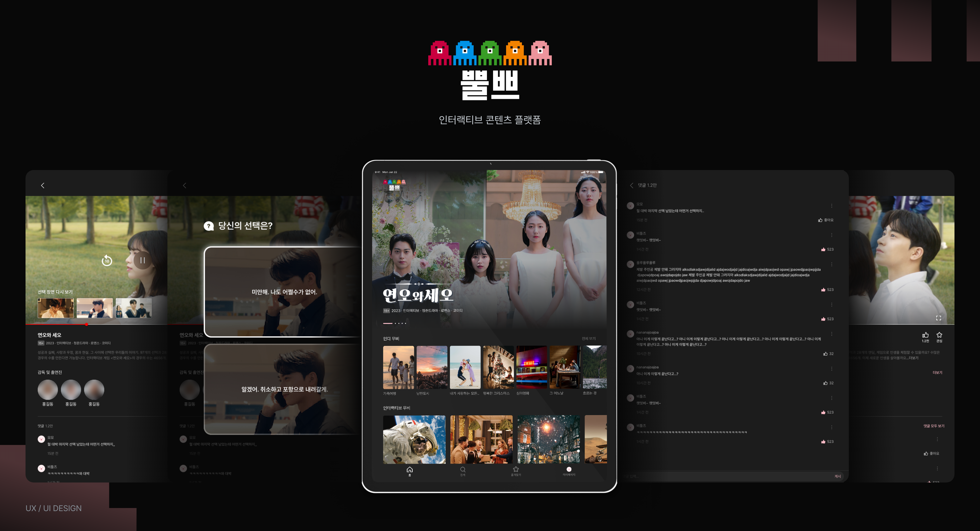This screenshot has width=980, height=531.
Task: Open three-dot menu on 몰루몰루몰루 comment
Action: tap(832, 264)
